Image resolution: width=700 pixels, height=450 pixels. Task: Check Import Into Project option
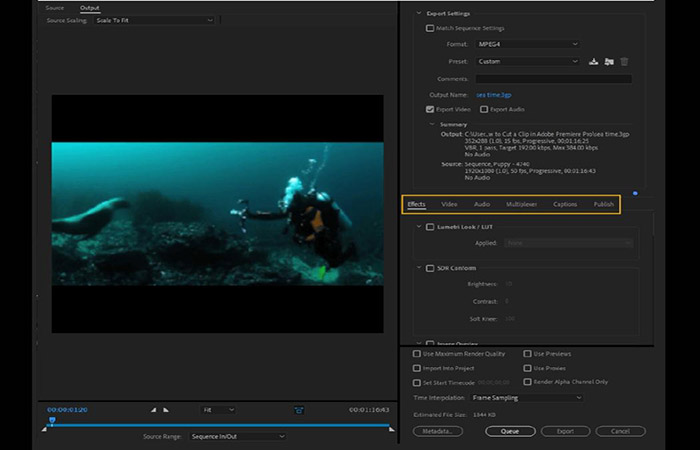[x=417, y=368]
